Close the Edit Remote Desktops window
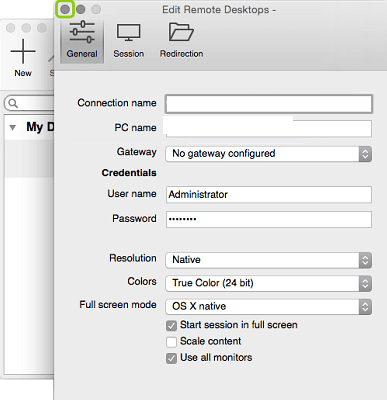 tap(65, 9)
